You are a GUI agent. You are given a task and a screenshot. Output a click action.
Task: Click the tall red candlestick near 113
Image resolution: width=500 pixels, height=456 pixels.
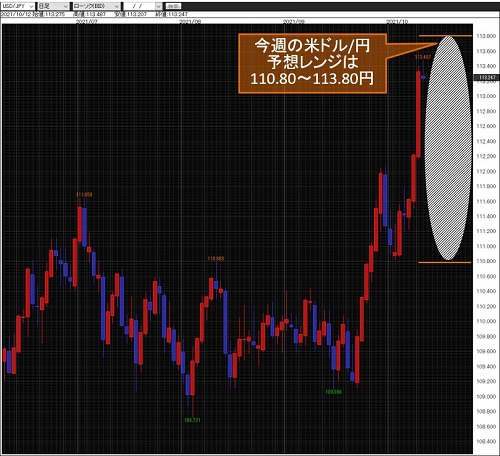tap(418, 114)
